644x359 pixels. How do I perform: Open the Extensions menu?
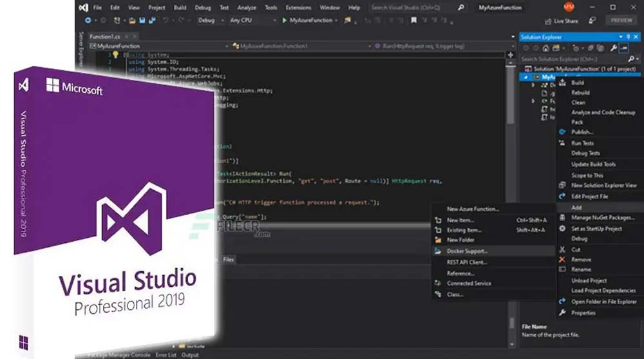(299, 7)
